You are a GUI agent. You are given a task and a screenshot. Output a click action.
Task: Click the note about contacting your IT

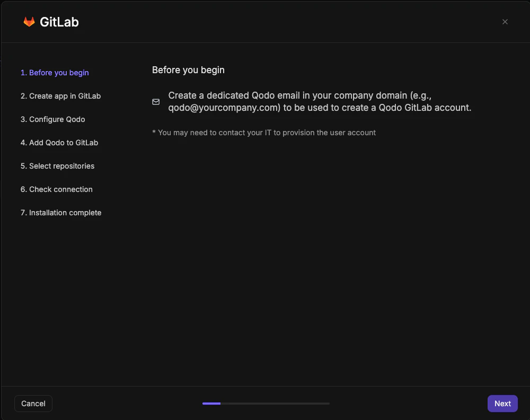pos(263,133)
